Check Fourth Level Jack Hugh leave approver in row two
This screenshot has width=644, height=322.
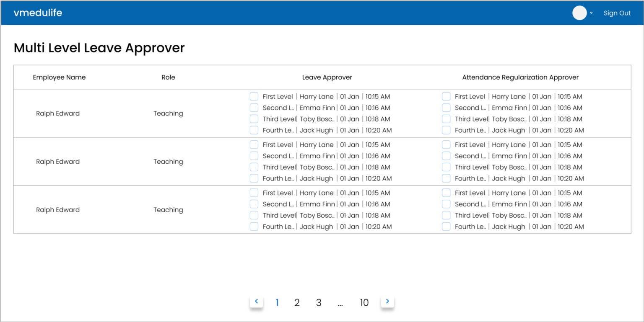[254, 178]
